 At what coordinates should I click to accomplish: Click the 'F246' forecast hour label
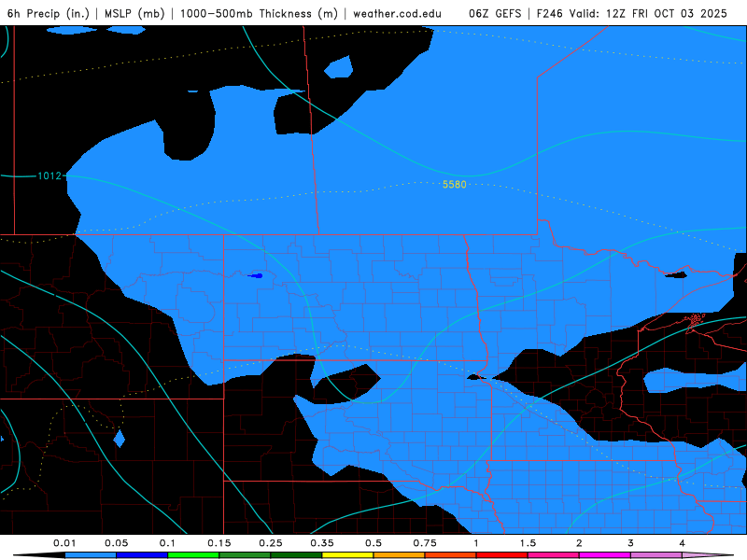click(550, 13)
